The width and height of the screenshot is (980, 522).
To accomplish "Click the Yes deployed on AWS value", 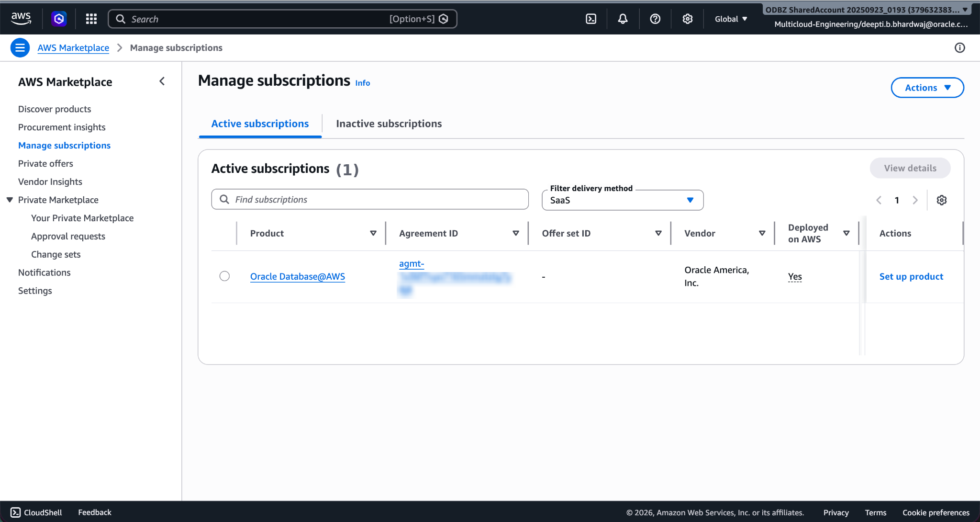I will pos(795,276).
